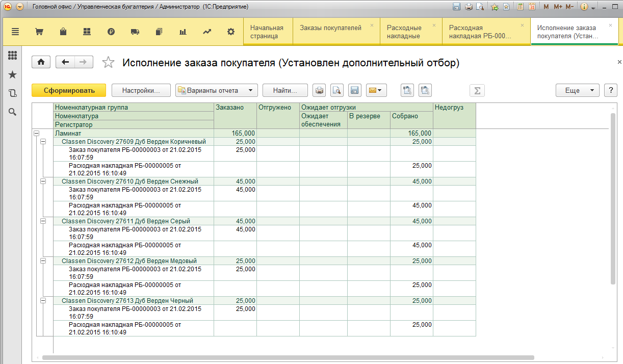Open the stacked documents section icon
The image size is (623, 364).
pyautogui.click(x=159, y=32)
